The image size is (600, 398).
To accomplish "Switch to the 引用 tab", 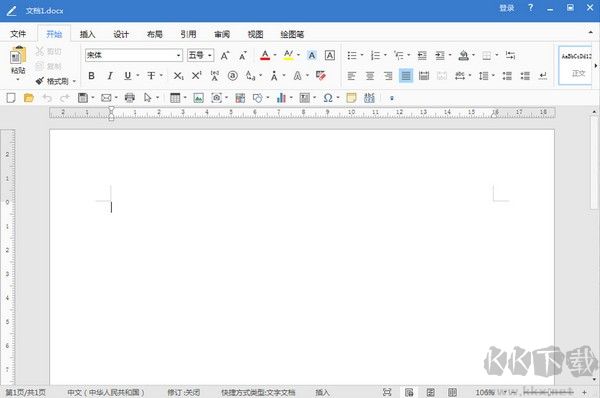I will coord(188,34).
